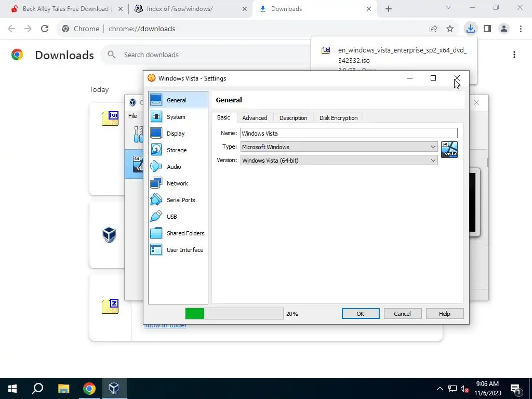Click the Chrome logo beside Downloads
Image resolution: width=532 pixels, height=399 pixels.
point(17,55)
